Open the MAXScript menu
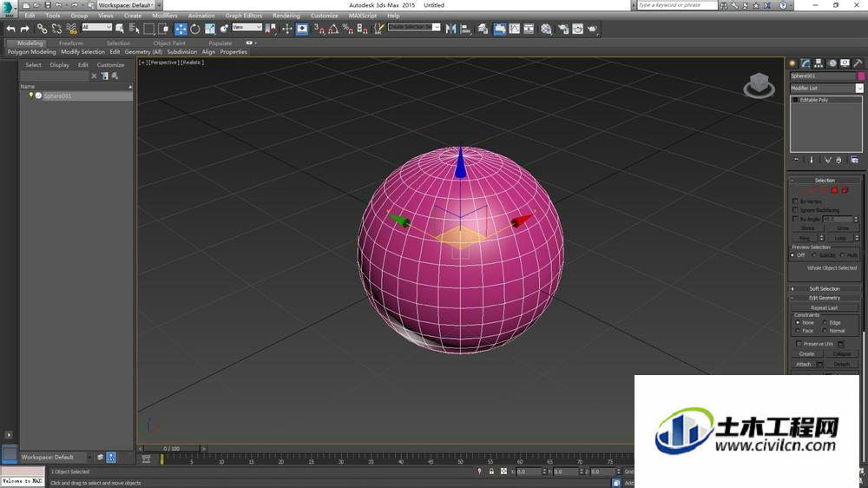The image size is (868, 488). click(363, 16)
